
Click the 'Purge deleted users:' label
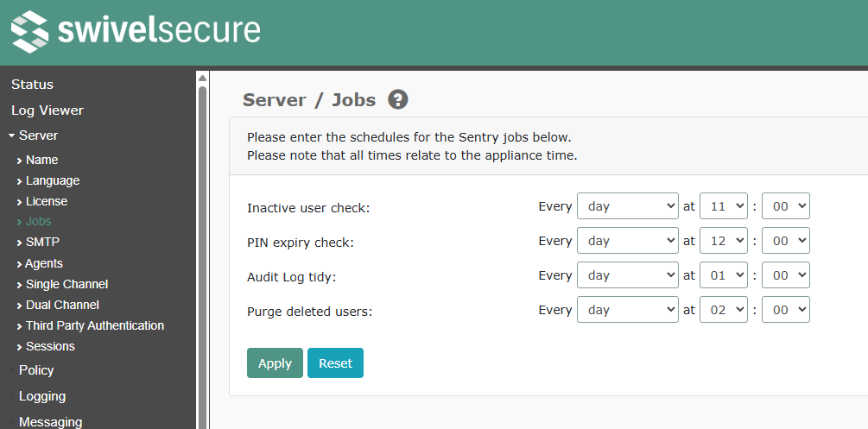tap(310, 312)
